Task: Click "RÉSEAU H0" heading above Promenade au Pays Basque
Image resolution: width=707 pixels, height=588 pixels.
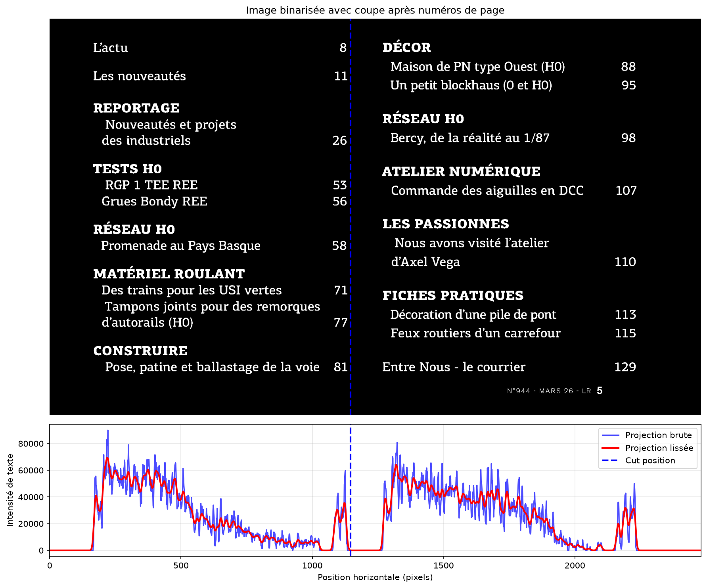Action: pyautogui.click(x=134, y=229)
